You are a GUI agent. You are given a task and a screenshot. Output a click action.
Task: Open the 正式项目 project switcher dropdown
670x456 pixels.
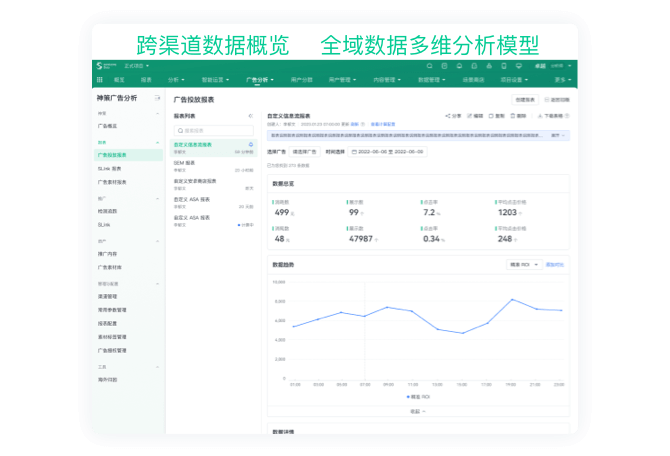137,66
